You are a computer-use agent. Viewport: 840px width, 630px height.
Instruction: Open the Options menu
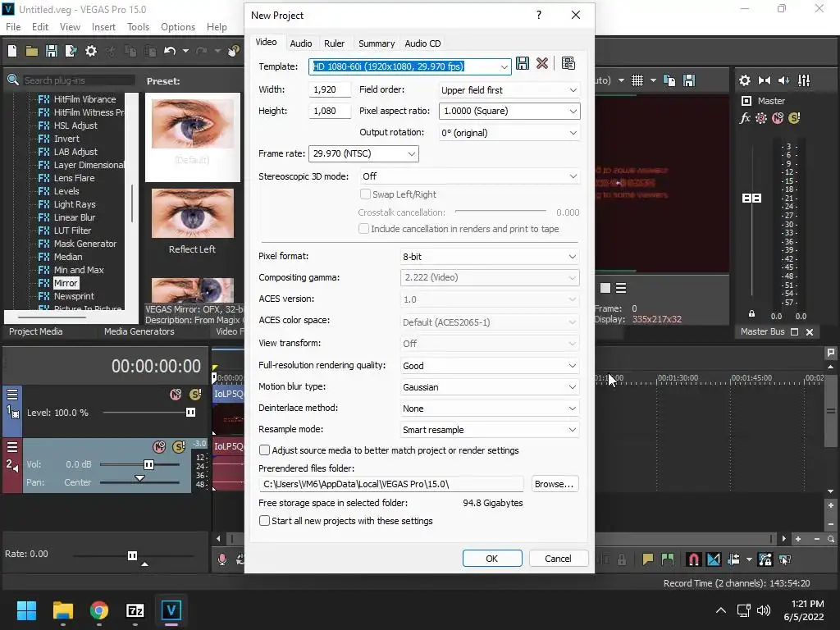[178, 27]
